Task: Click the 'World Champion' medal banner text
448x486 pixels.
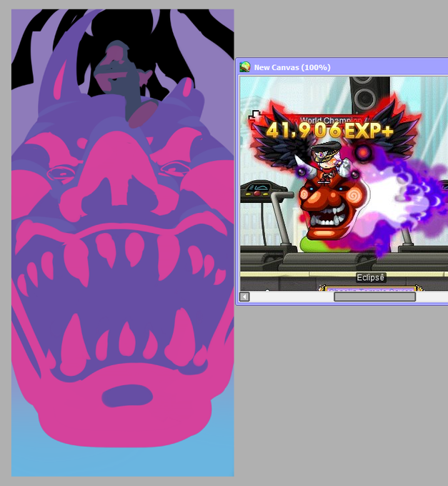Action: tap(330, 120)
